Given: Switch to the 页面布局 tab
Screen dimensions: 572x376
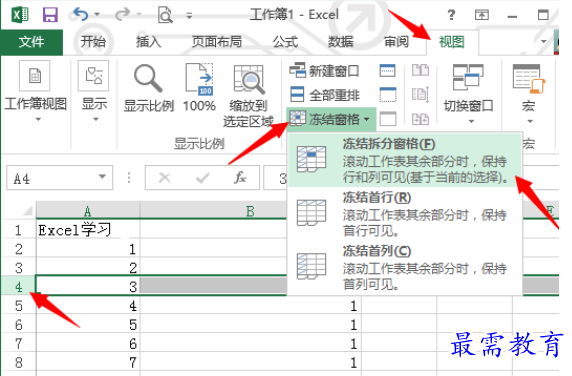Looking at the screenshot, I should click(217, 42).
